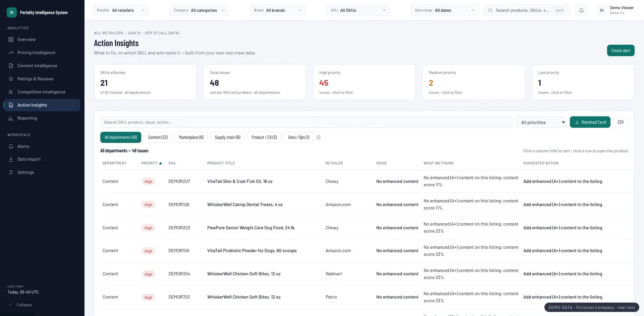This screenshot has width=644, height=316.
Task: Click the DEMOR304 SKU cell
Action: pos(179,274)
